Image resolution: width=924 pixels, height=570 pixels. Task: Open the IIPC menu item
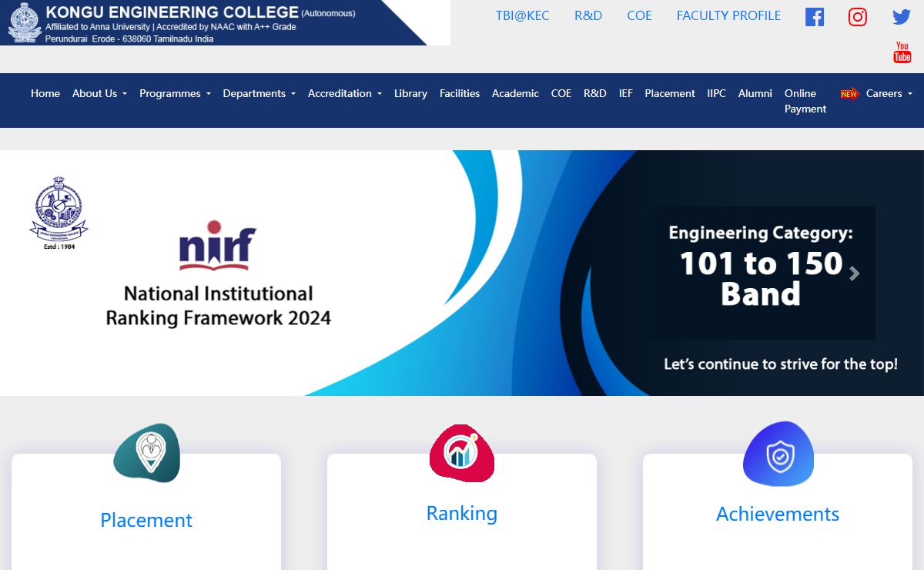click(x=717, y=93)
